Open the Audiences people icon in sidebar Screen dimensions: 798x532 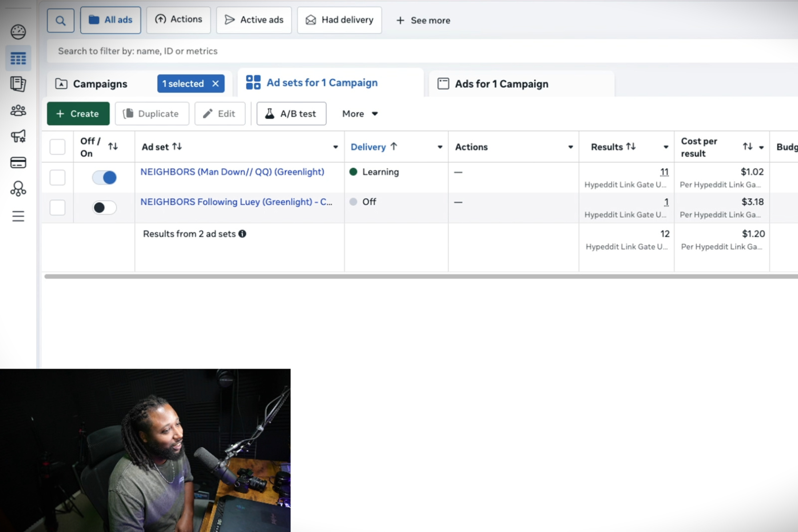pyautogui.click(x=18, y=110)
